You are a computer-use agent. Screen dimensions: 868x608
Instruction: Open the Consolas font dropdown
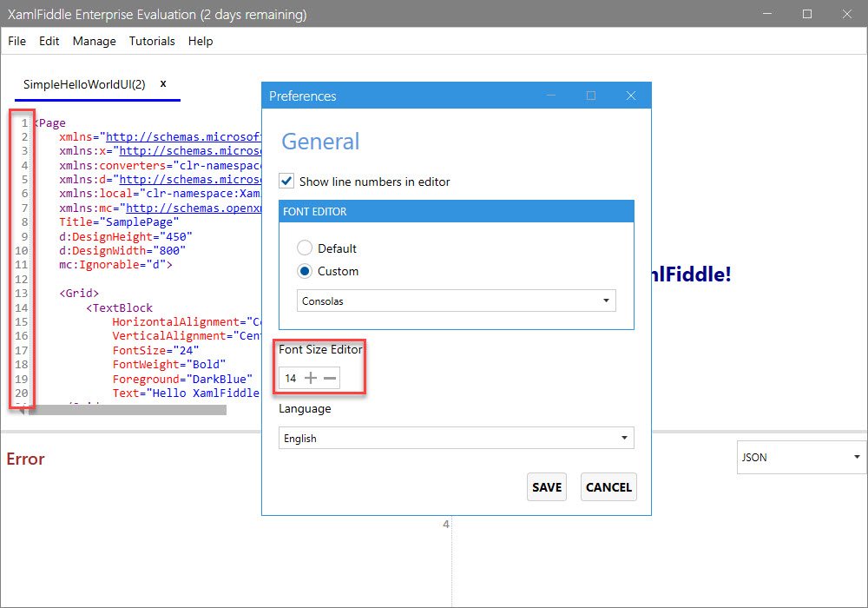pos(457,301)
